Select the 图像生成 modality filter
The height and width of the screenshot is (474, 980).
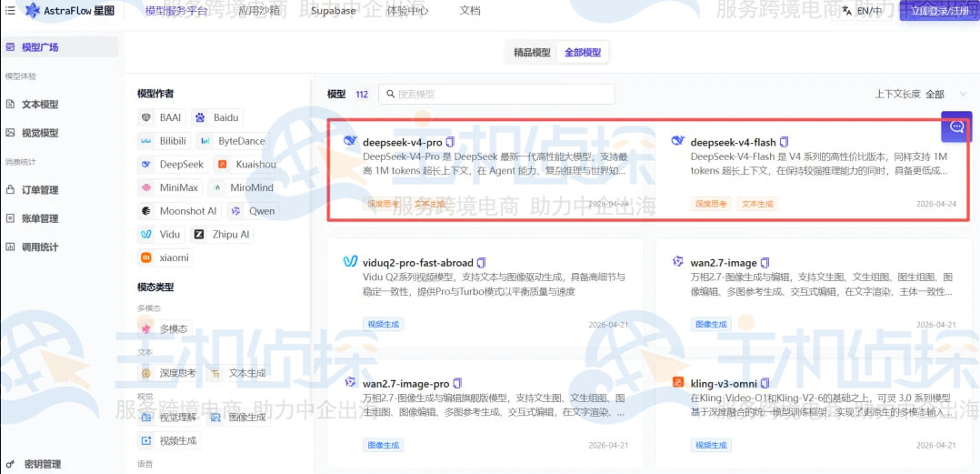(239, 418)
